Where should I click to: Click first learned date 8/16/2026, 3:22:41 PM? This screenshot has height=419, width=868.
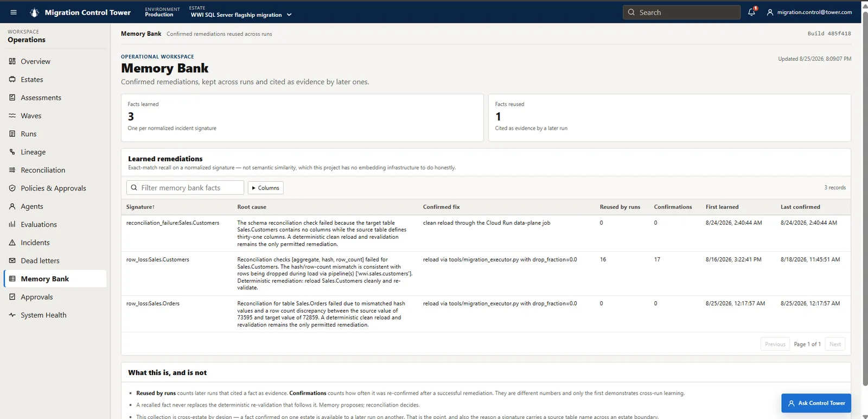[733, 259]
